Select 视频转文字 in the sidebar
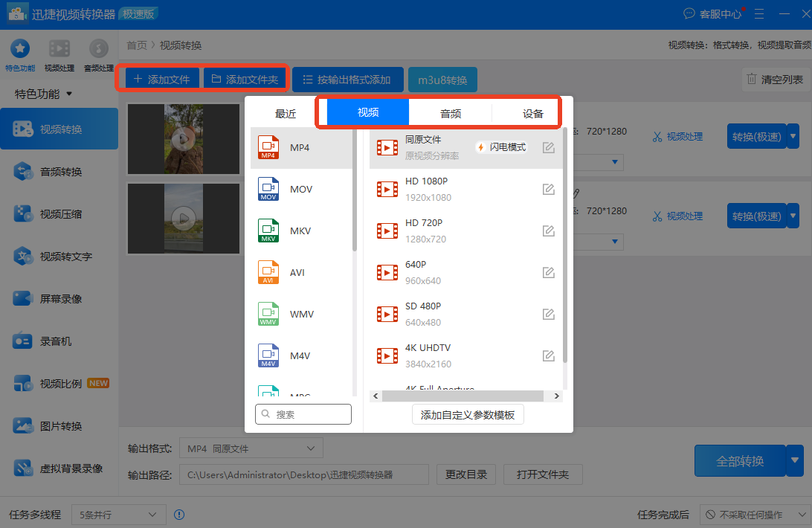 pyautogui.click(x=59, y=257)
